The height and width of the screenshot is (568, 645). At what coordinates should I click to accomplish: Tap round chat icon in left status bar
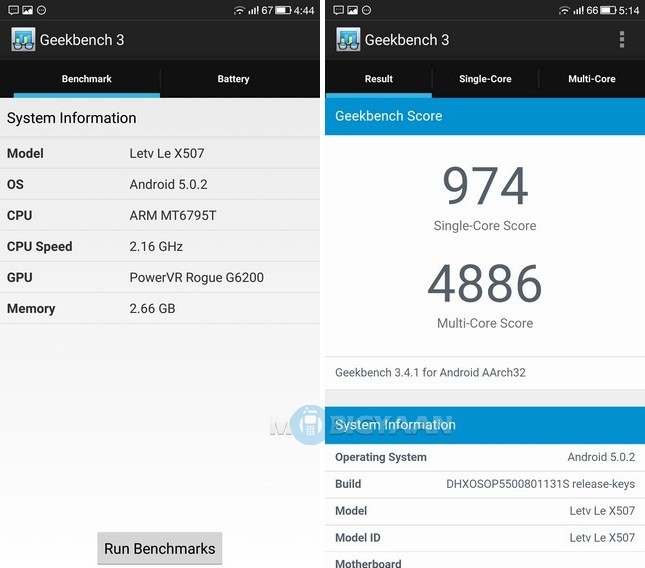[42, 10]
